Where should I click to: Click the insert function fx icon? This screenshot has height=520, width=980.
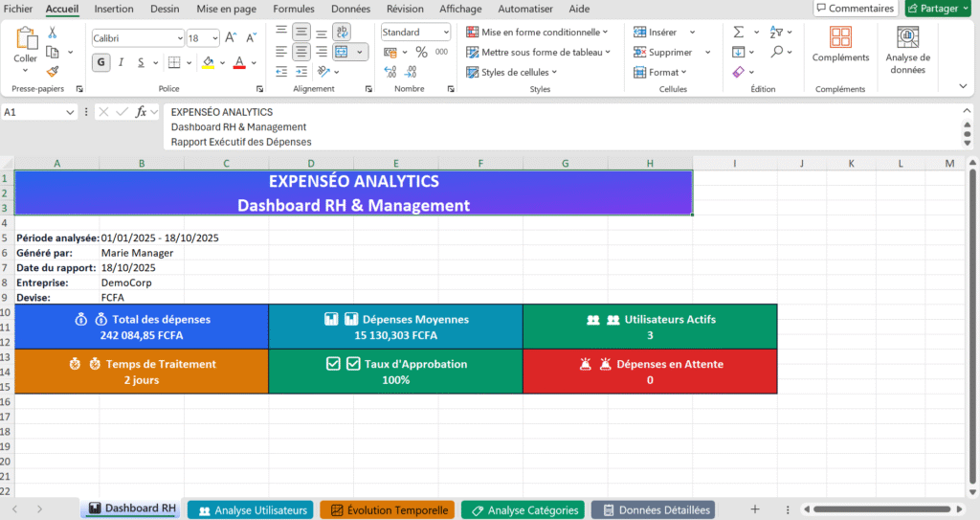click(142, 112)
